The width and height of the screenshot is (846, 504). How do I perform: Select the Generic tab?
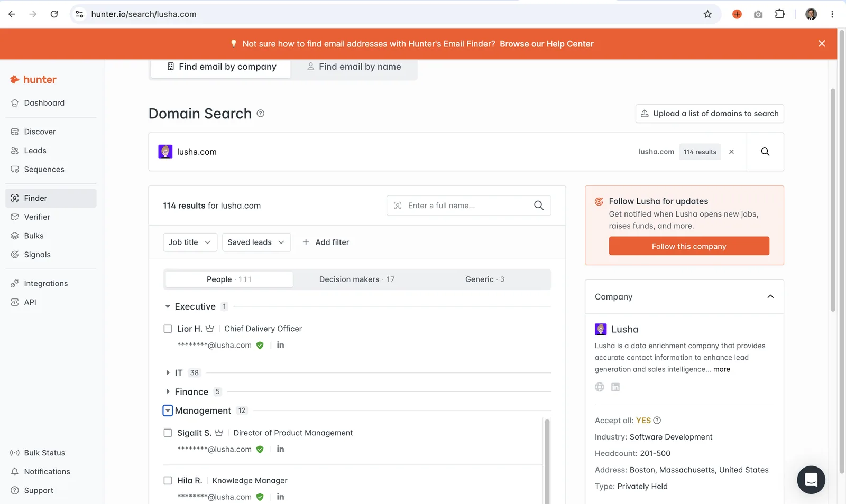click(x=485, y=279)
